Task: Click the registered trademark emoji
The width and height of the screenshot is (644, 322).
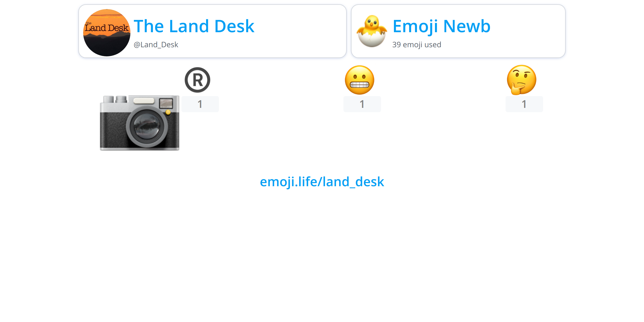Action: pyautogui.click(x=197, y=80)
